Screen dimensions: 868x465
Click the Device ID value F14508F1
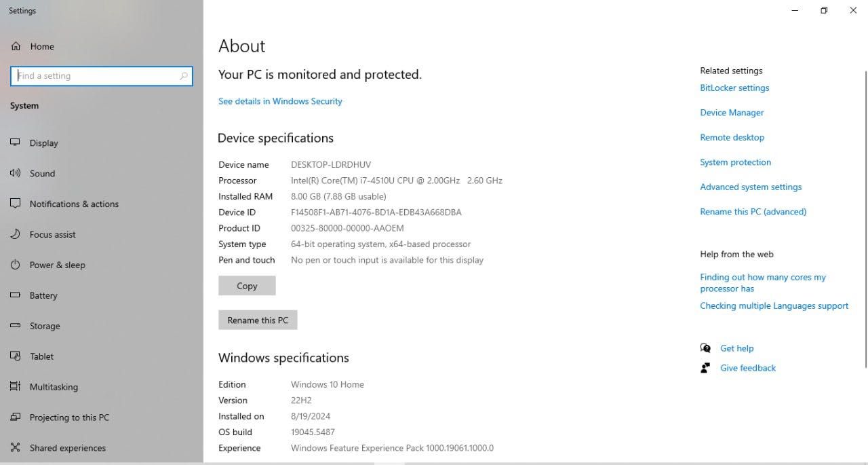376,212
